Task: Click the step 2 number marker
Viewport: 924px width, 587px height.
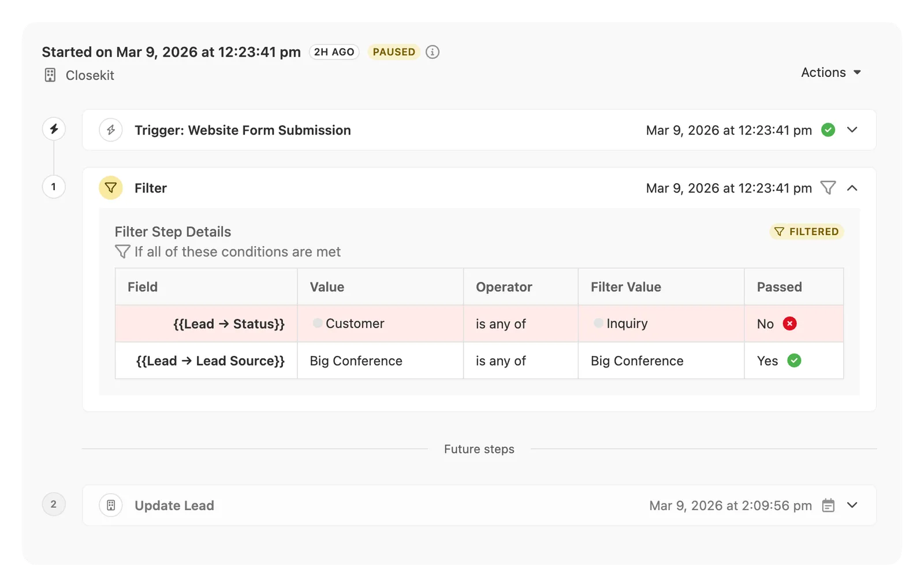Action: click(x=54, y=504)
